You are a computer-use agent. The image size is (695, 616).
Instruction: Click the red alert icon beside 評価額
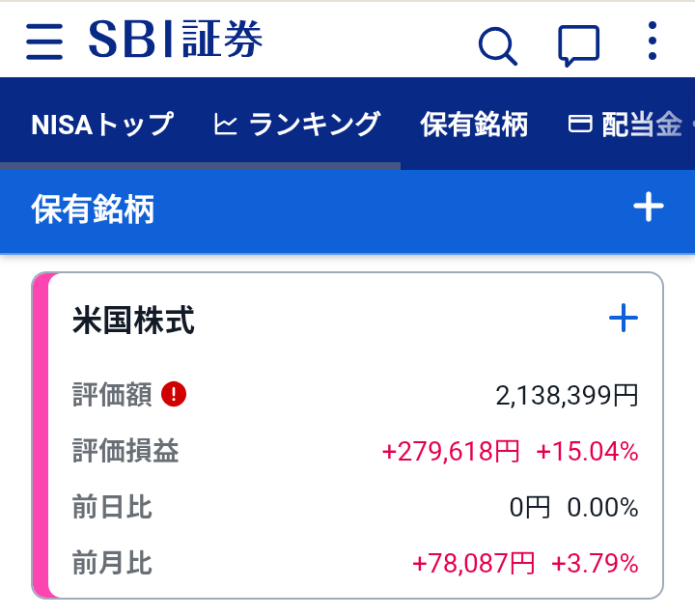(174, 394)
